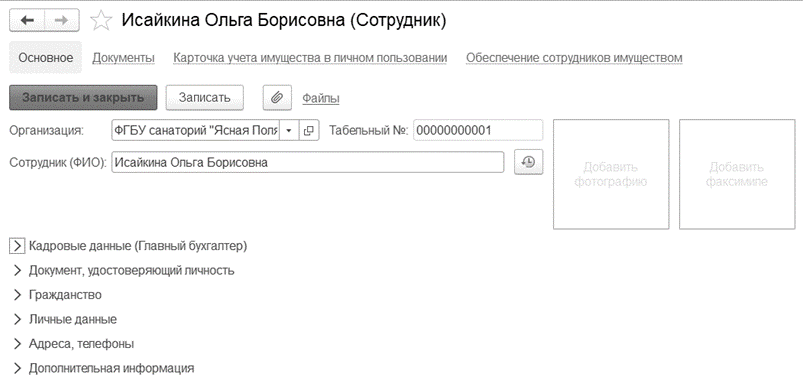Click the paperclip attach files icon
This screenshot has width=803, height=390.
[x=277, y=97]
